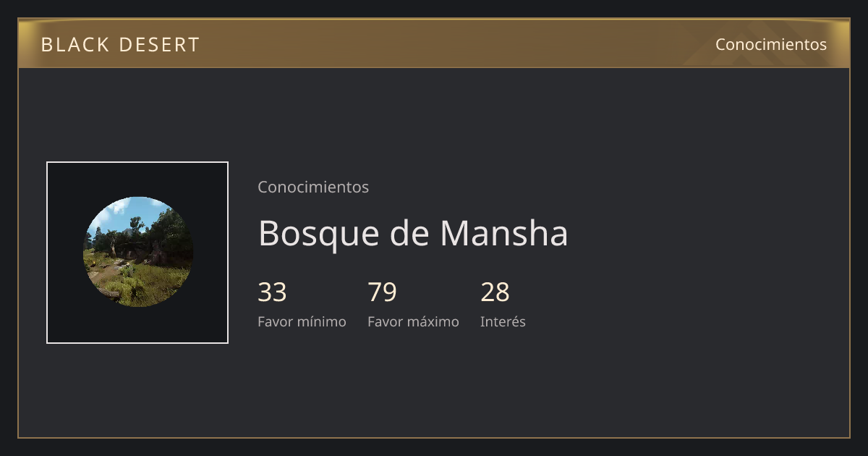Select the gray Conocimientos category label above title
This screenshot has height=456, width=868.
click(x=313, y=187)
